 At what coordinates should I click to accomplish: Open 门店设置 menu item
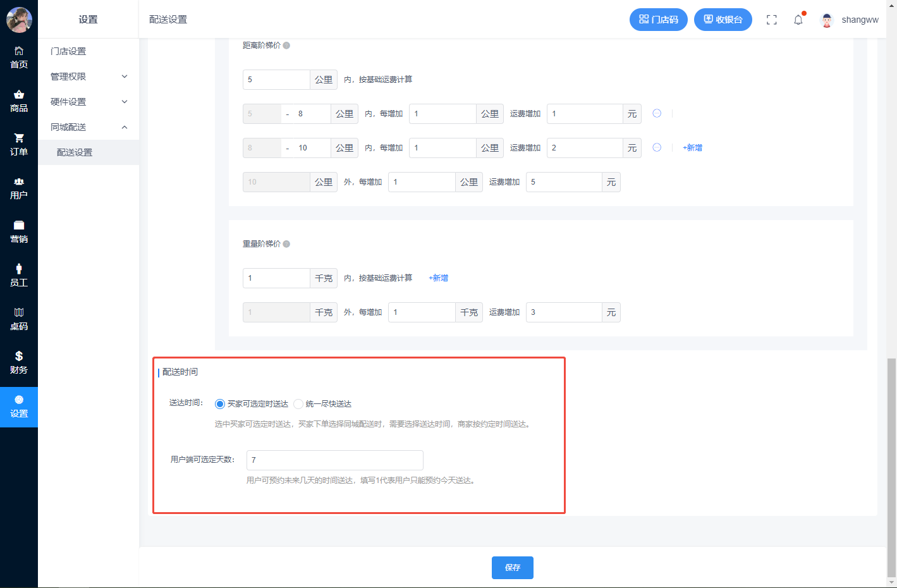(68, 51)
